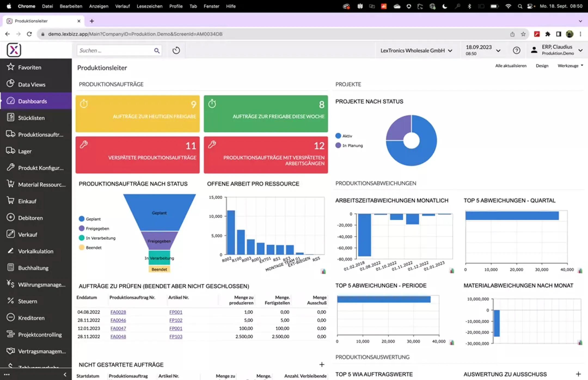Screen dimensions: 588x380
Task: Toggle Beendet legend entry
Action: tap(90, 247)
